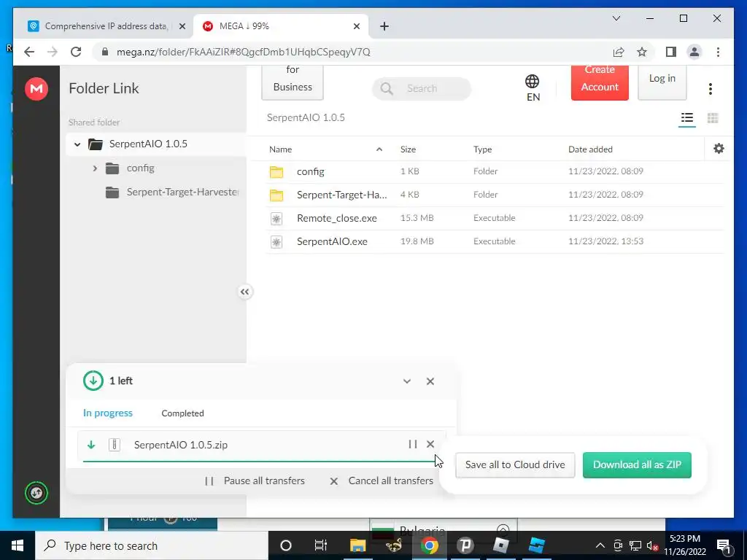Open a new Chrome tab

pos(384,27)
